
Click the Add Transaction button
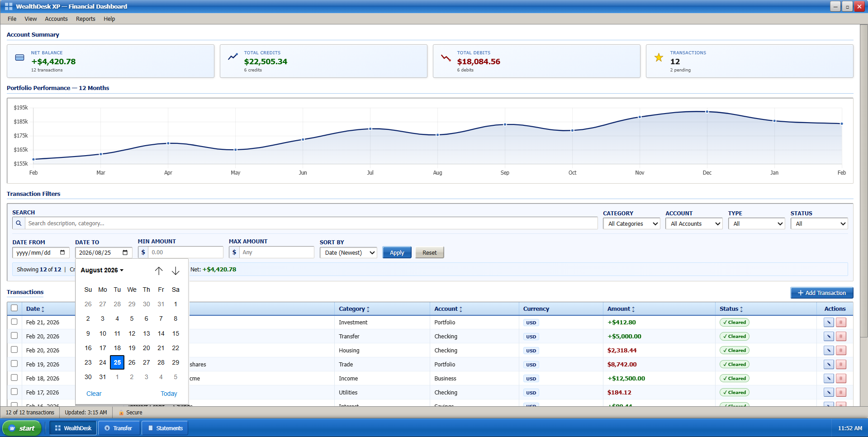(x=821, y=293)
